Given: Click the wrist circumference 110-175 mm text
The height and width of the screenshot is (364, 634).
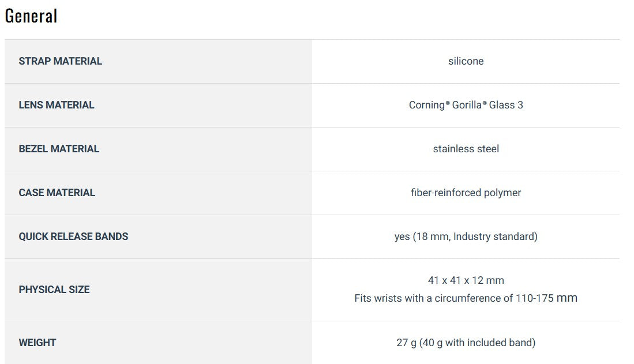Looking at the screenshot, I should point(466,298).
